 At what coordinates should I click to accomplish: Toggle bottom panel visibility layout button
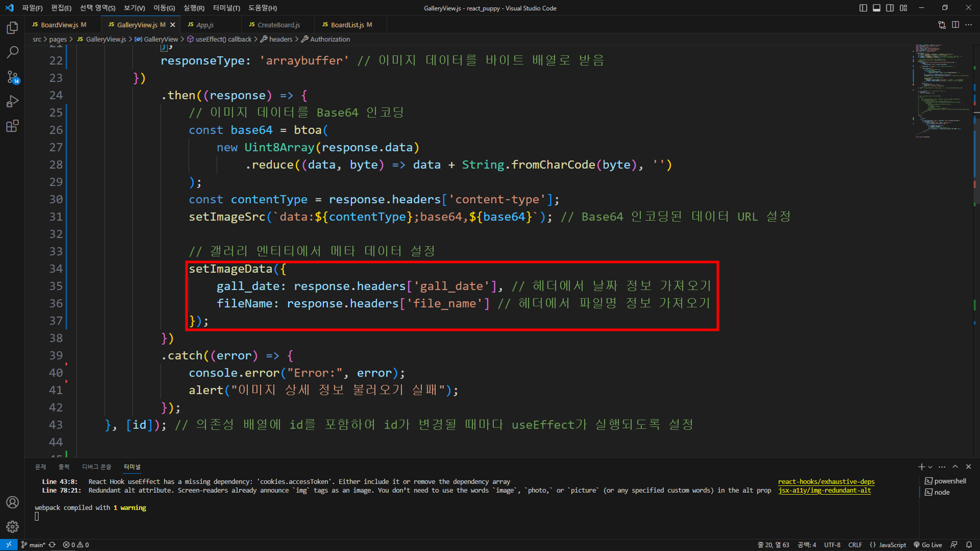876,8
